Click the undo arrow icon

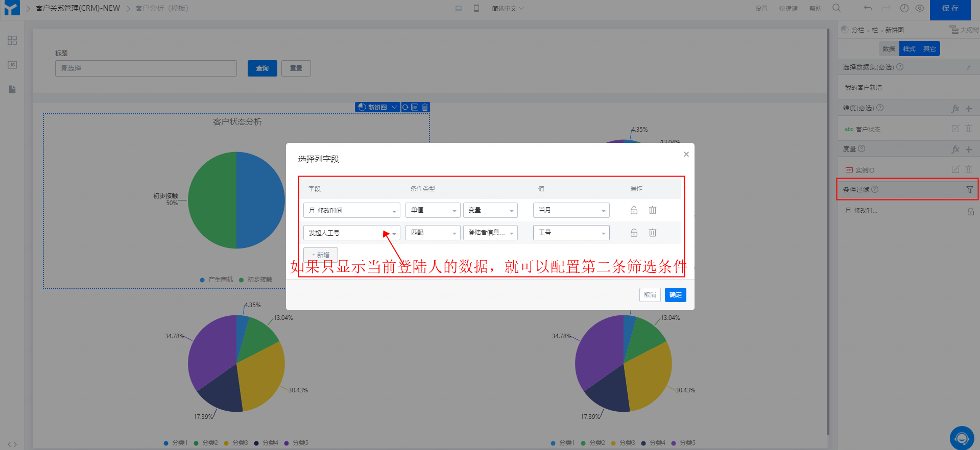click(x=868, y=8)
